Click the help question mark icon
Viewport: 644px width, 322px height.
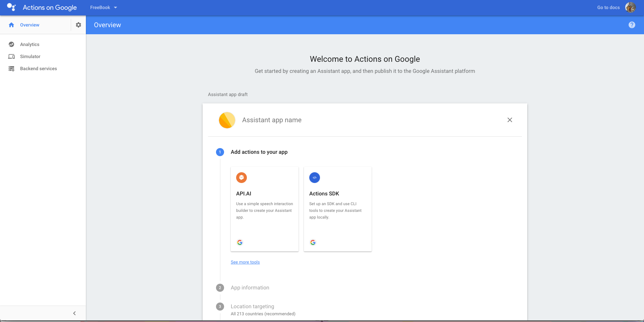[x=632, y=25]
